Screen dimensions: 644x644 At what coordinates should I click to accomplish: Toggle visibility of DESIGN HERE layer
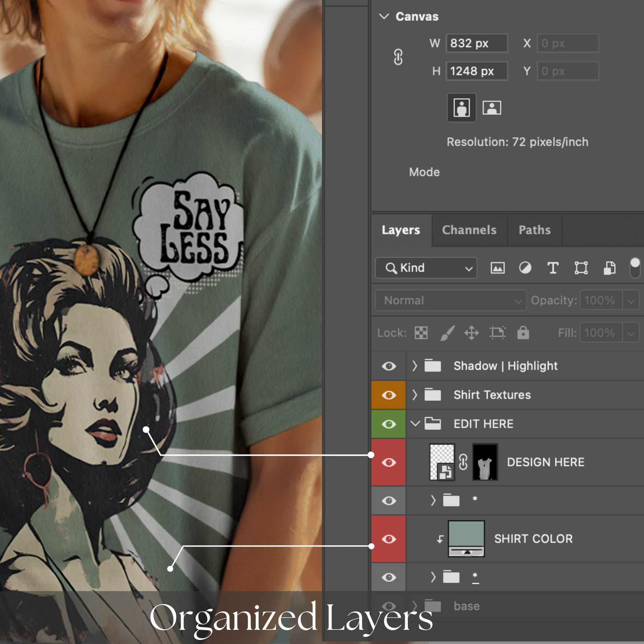tap(389, 463)
